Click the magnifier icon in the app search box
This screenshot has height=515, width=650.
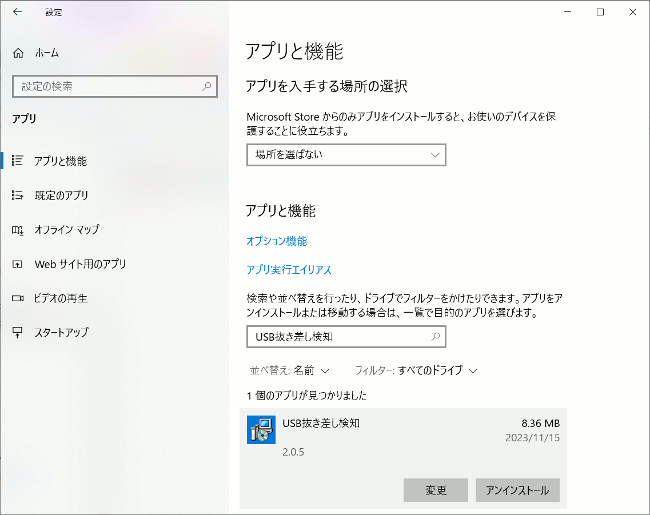pos(435,336)
